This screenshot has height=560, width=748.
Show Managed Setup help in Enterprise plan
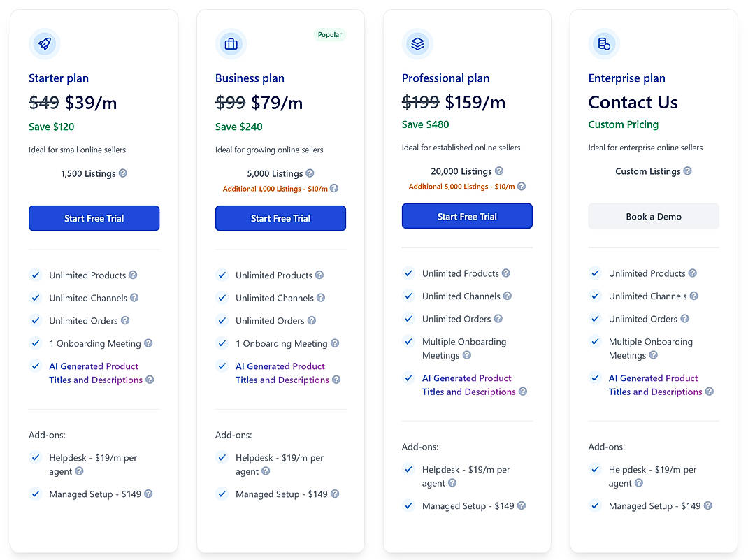pos(708,505)
